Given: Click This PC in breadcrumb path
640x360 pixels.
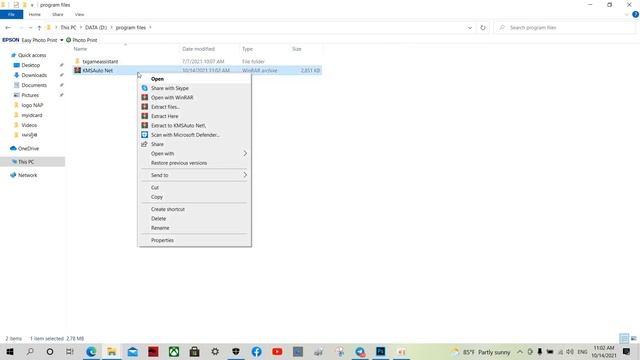Looking at the screenshot, I should pyautogui.click(x=68, y=27).
